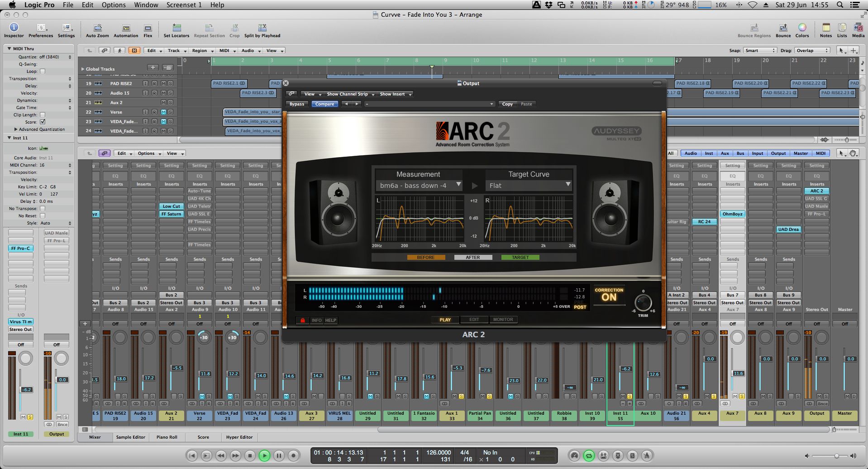The height and width of the screenshot is (469, 868).
Task: Open the Drag Overlap dropdown
Action: [x=813, y=50]
